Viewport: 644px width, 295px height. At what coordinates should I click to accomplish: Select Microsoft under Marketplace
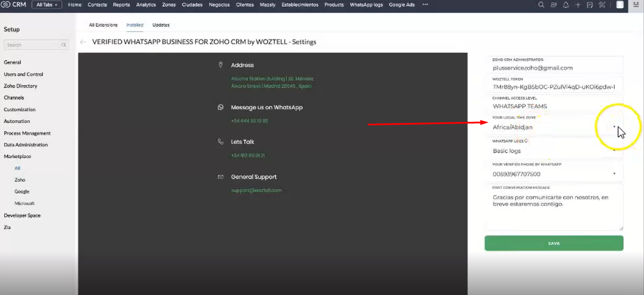pos(24,204)
